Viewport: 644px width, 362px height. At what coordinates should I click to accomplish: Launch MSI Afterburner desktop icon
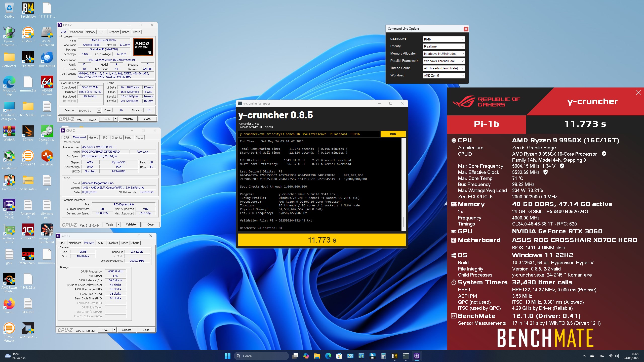9,160
